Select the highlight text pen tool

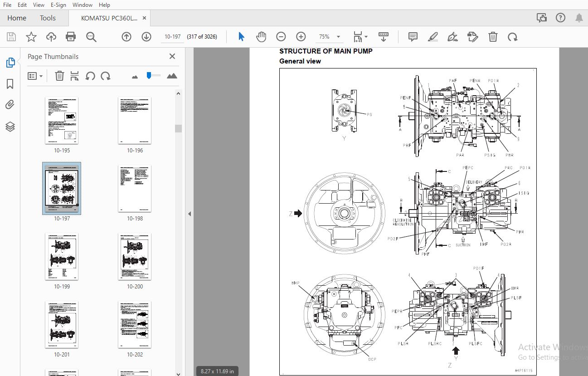[432, 37]
